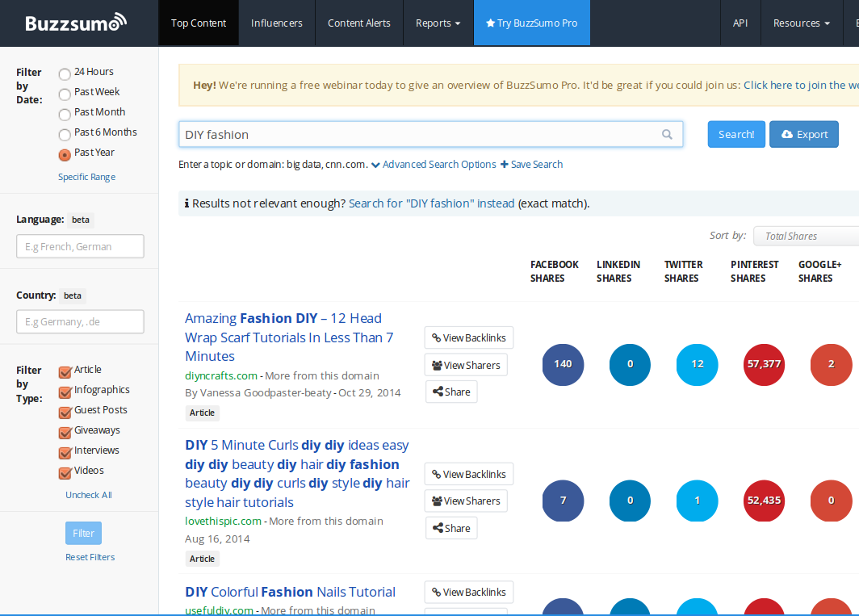
Task: View Backlinks for 5 Minute Curls article
Action: [x=469, y=474]
